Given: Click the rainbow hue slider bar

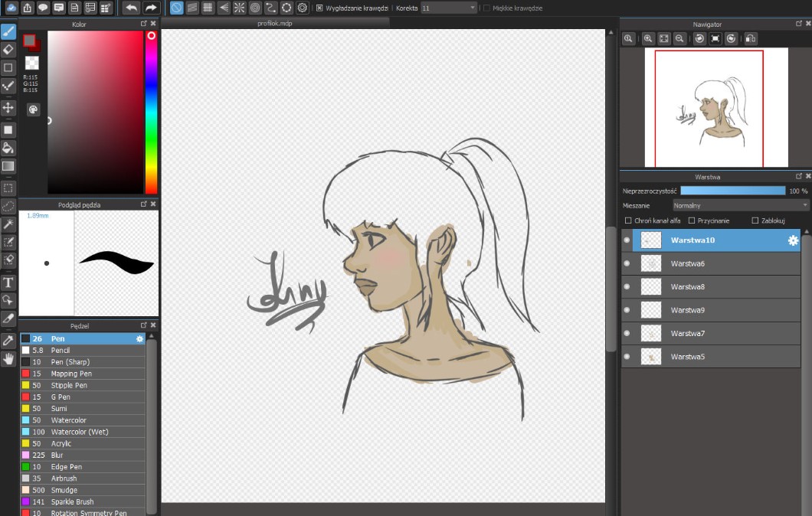Looking at the screenshot, I should click(151, 115).
